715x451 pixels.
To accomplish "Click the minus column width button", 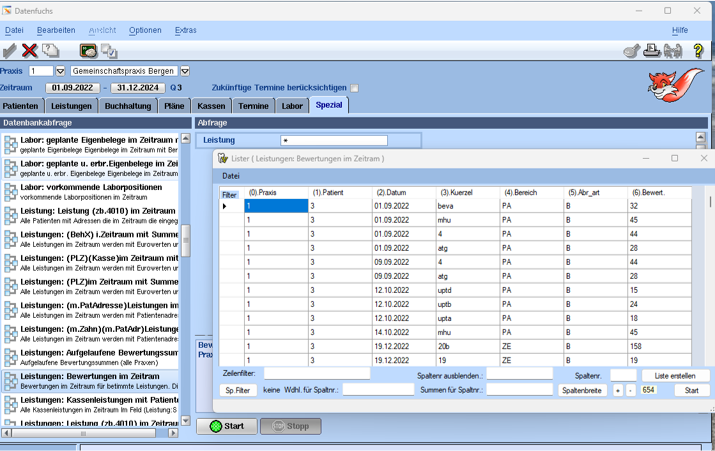I will (x=631, y=390).
